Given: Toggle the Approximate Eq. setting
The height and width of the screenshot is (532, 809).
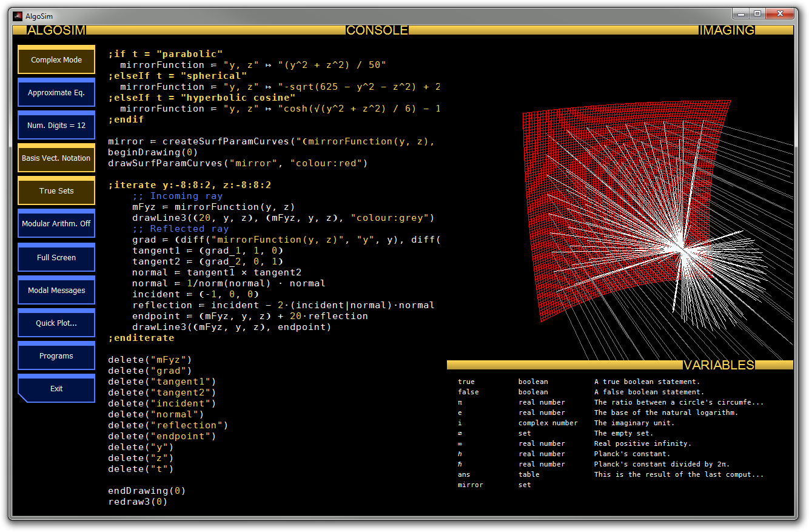Looking at the screenshot, I should [56, 93].
